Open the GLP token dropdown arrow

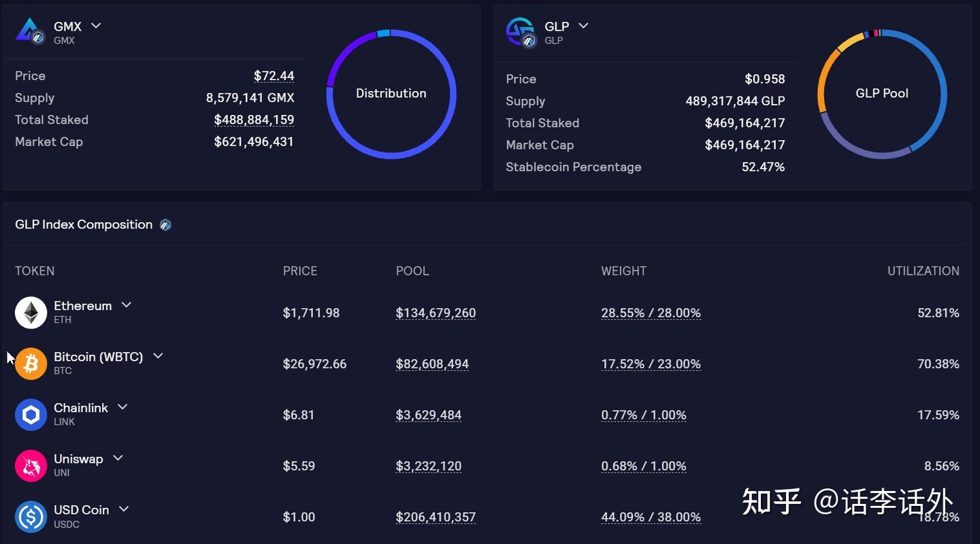click(583, 26)
